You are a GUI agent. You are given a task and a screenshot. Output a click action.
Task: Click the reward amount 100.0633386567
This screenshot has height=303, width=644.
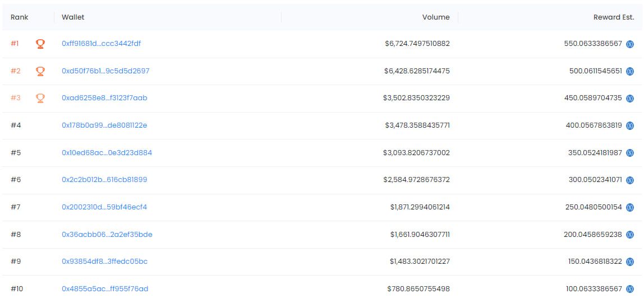pos(594,288)
